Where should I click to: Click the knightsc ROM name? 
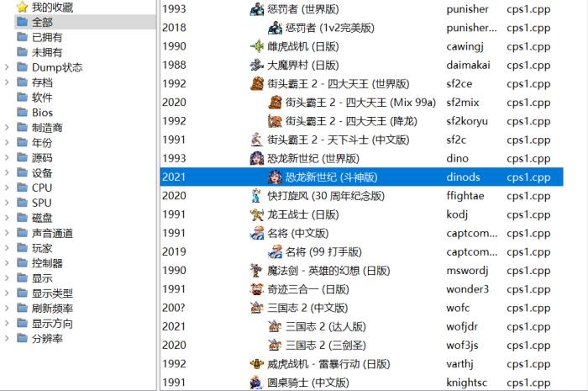click(x=467, y=383)
